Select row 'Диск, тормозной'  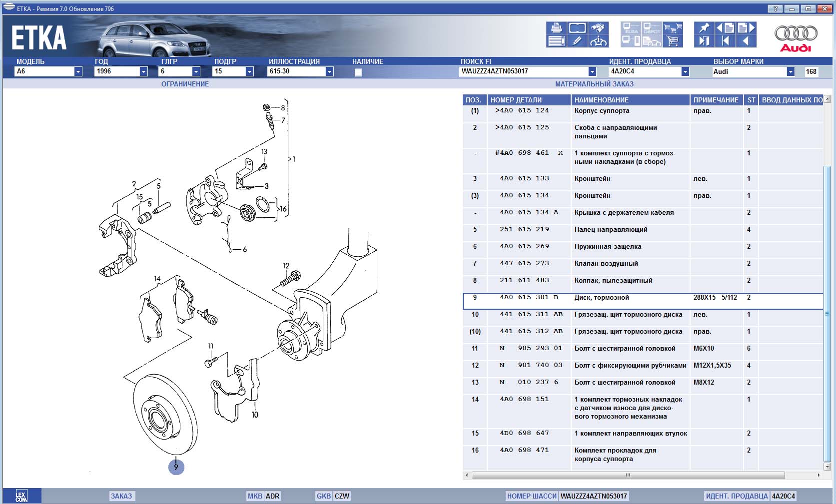(x=643, y=301)
